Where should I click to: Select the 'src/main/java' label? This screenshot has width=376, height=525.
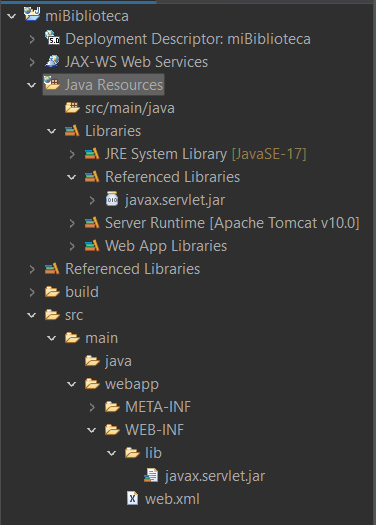(x=130, y=108)
